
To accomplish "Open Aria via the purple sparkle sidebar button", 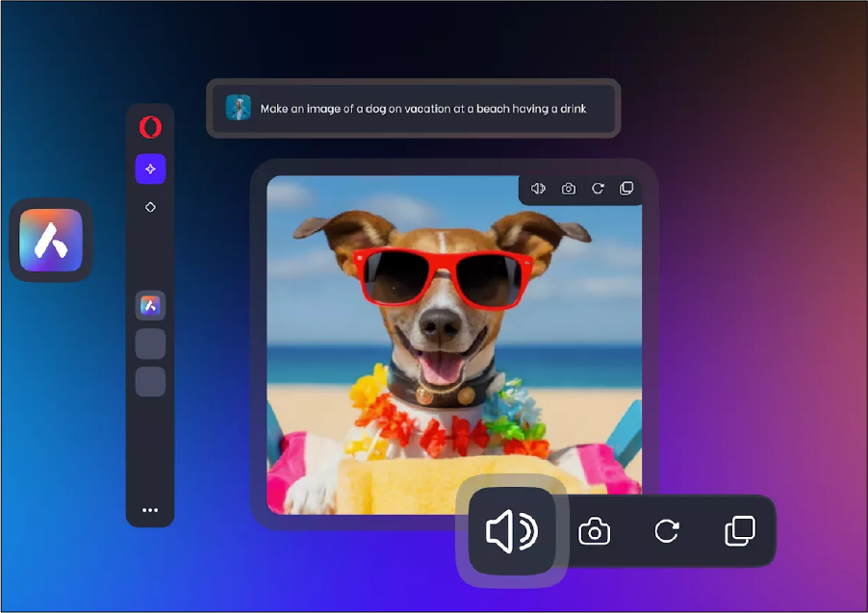I will pos(150,168).
